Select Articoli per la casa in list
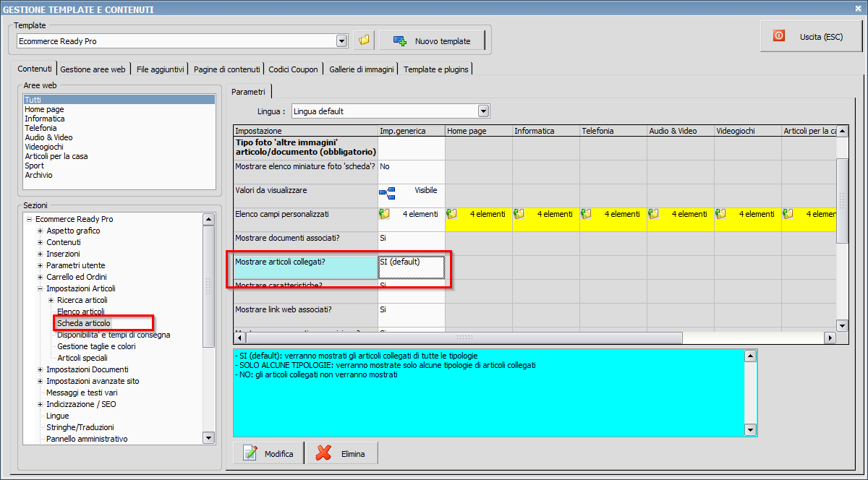The width and height of the screenshot is (868, 480). (119, 156)
